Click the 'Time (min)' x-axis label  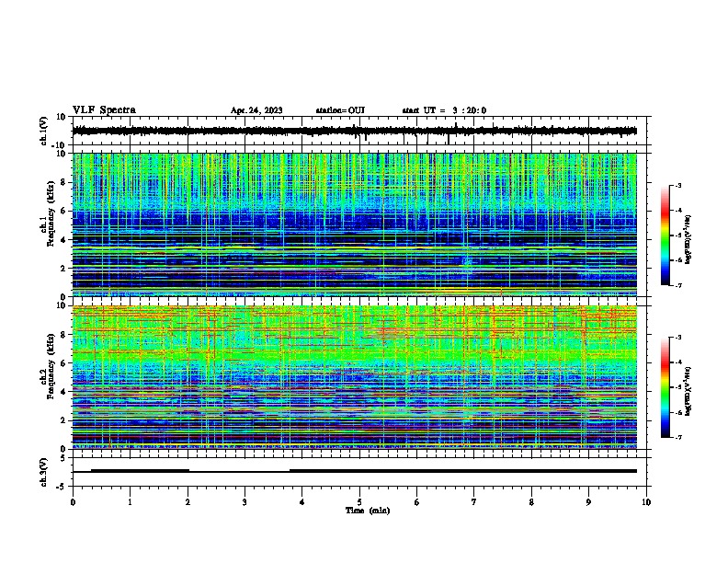[x=368, y=511]
